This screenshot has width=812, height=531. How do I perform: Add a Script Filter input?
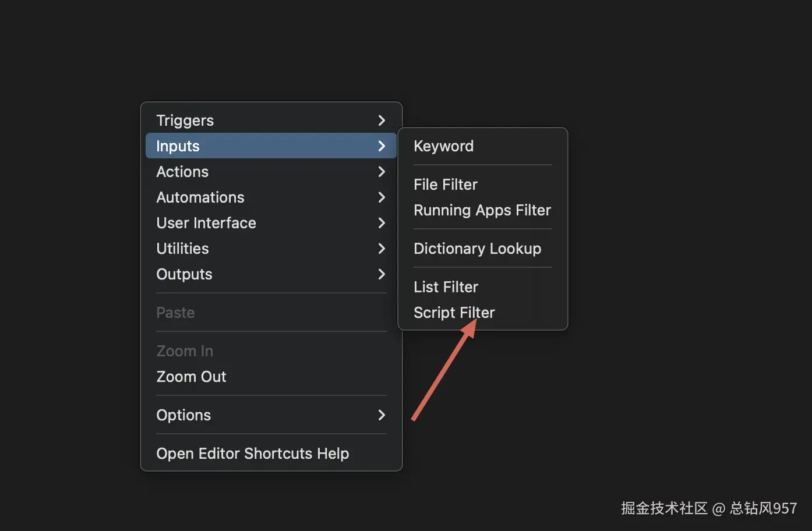[x=454, y=313]
